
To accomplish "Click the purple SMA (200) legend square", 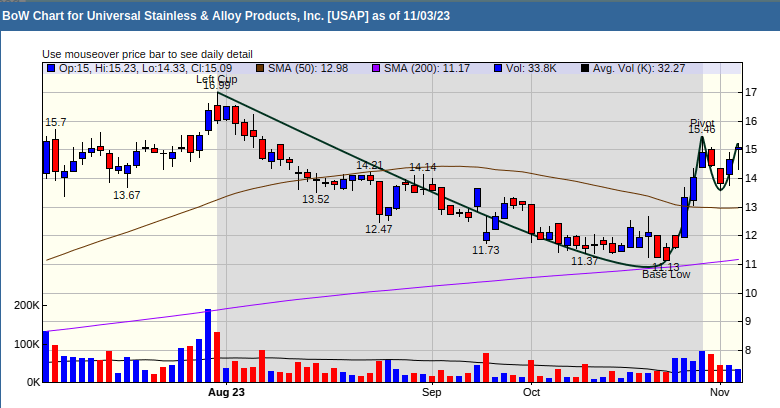I will point(376,68).
